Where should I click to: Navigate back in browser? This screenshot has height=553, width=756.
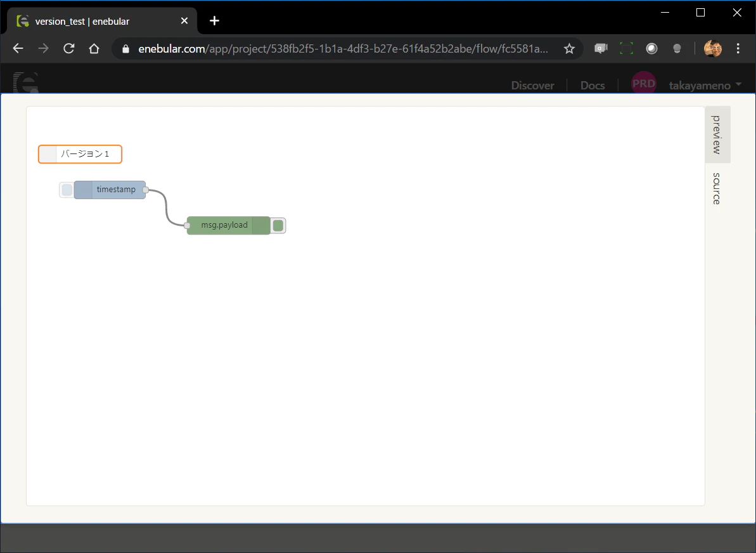pos(18,48)
